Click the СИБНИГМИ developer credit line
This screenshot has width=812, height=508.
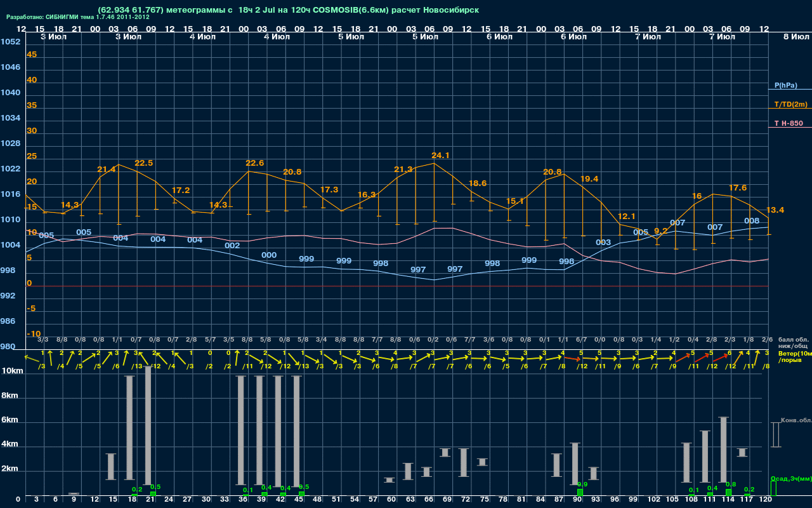78,17
